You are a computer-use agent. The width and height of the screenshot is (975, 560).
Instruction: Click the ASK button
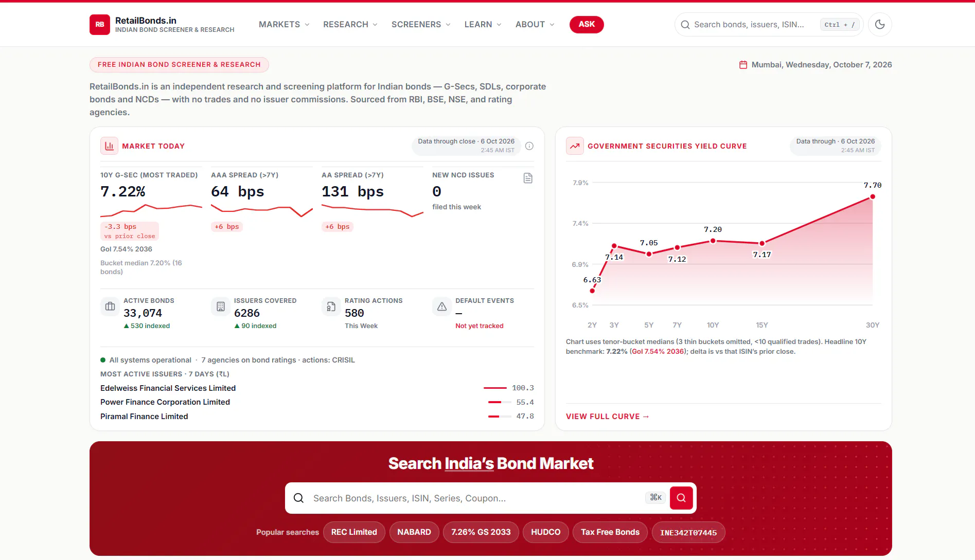tap(587, 24)
